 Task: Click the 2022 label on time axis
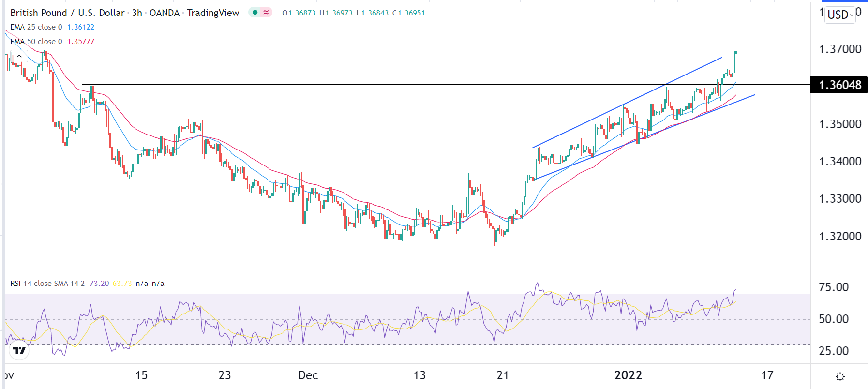pyautogui.click(x=628, y=375)
